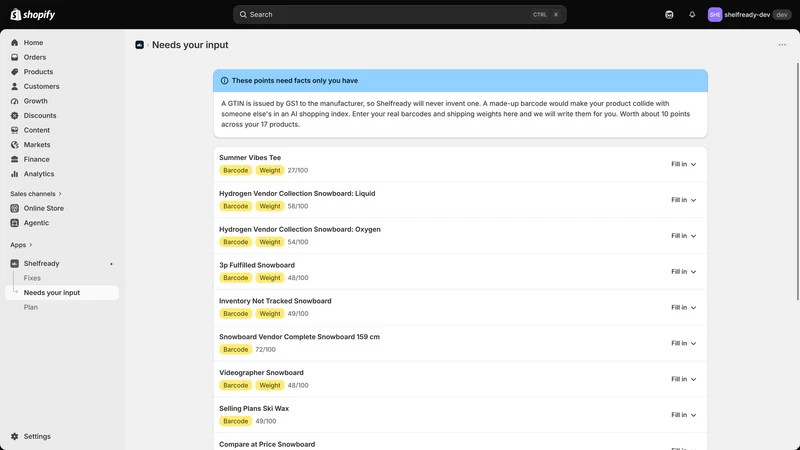800x450 pixels.
Task: Expand the Apps section
Action: click(x=21, y=245)
